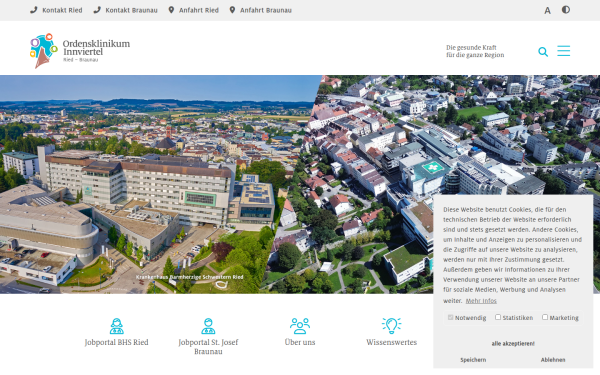Image resolution: width=600 pixels, height=375 pixels.
Task: Go to Über uns text link
Action: [x=300, y=342]
